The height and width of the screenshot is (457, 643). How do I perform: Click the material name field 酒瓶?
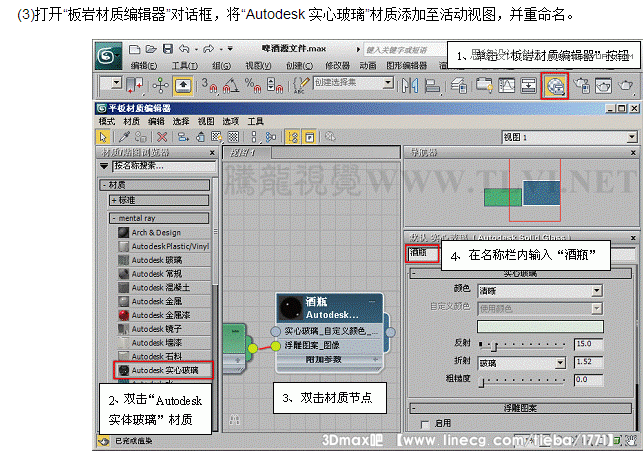422,253
